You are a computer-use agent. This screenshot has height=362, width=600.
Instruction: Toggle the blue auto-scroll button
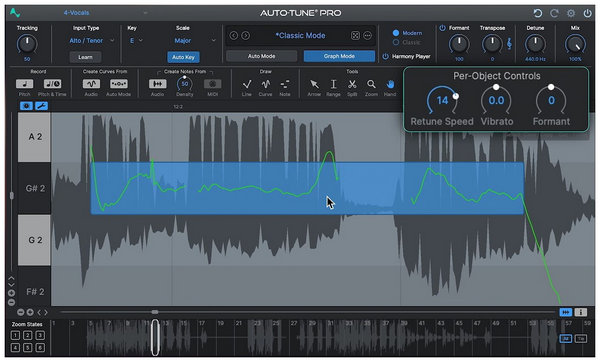(566, 312)
